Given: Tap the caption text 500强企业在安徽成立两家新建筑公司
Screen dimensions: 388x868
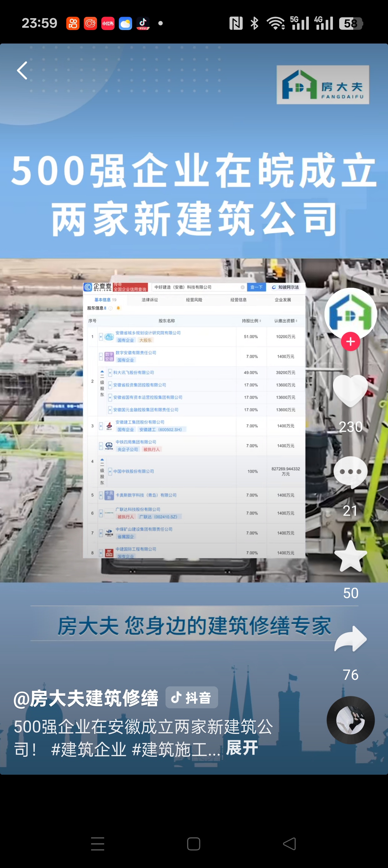Looking at the screenshot, I should (144, 738).
